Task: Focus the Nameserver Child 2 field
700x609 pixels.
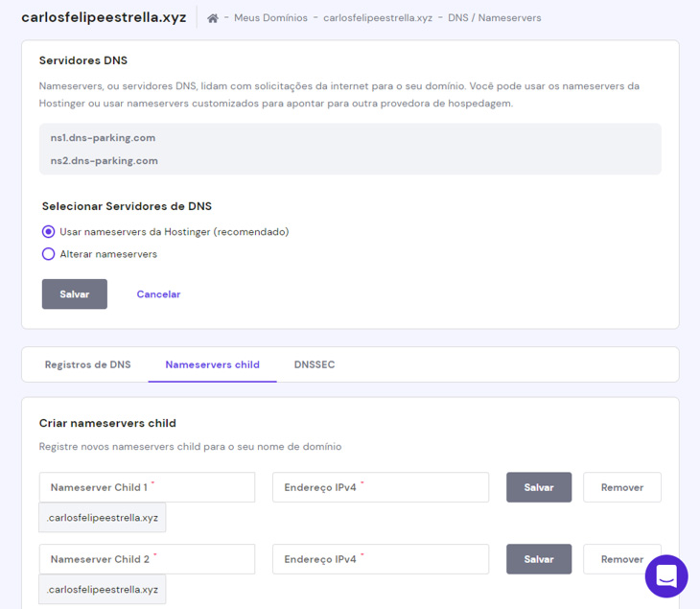Action: tap(147, 559)
